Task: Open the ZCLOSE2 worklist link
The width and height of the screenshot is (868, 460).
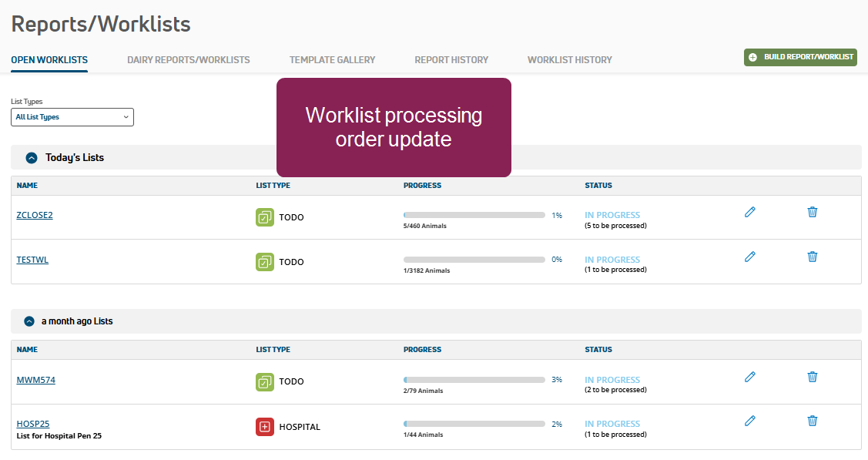Action: 35,215
